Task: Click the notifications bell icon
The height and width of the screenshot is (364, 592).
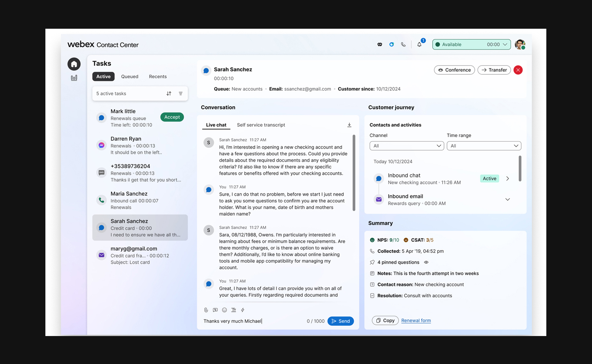Action: point(419,45)
